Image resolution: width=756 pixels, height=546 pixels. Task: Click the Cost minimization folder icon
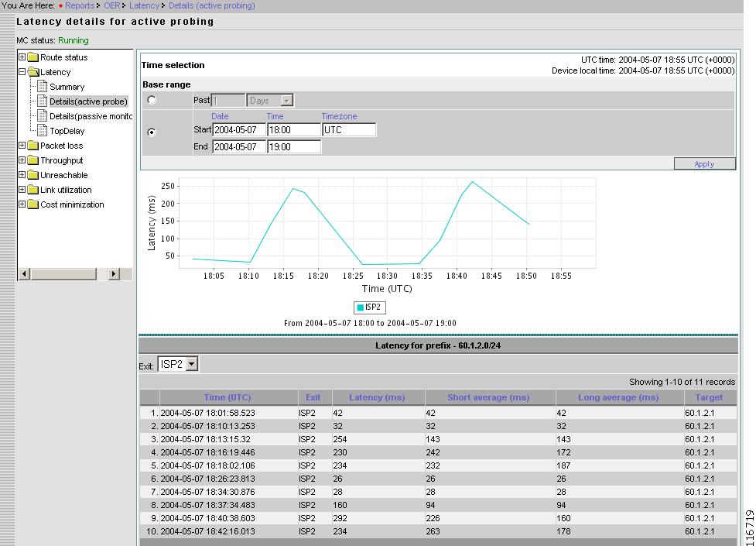coord(32,204)
